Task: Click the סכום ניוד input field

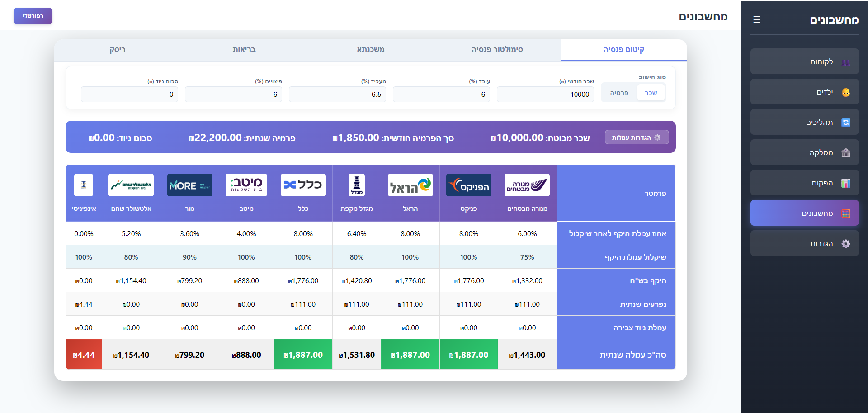Action: [129, 95]
